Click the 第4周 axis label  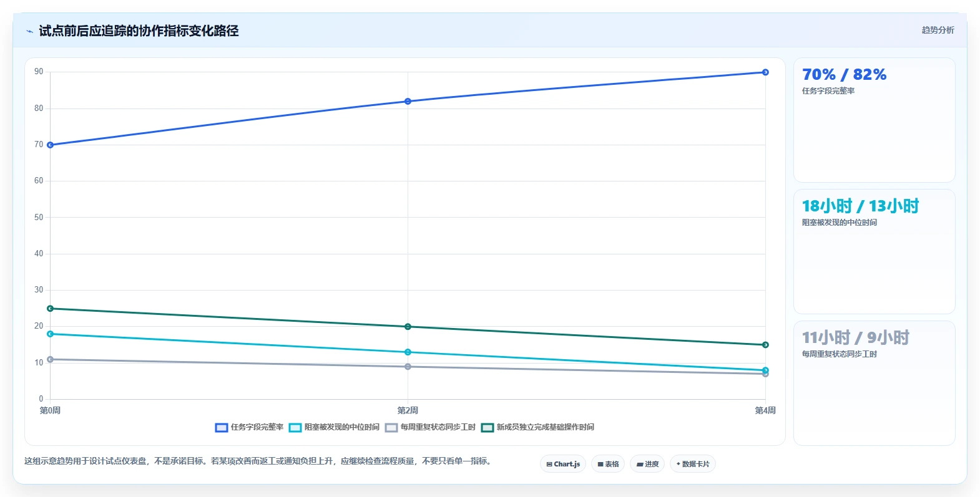pyautogui.click(x=765, y=410)
